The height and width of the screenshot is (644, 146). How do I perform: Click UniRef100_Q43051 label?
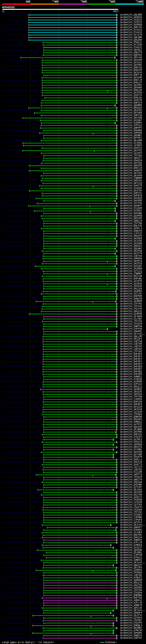pyautogui.click(x=131, y=85)
